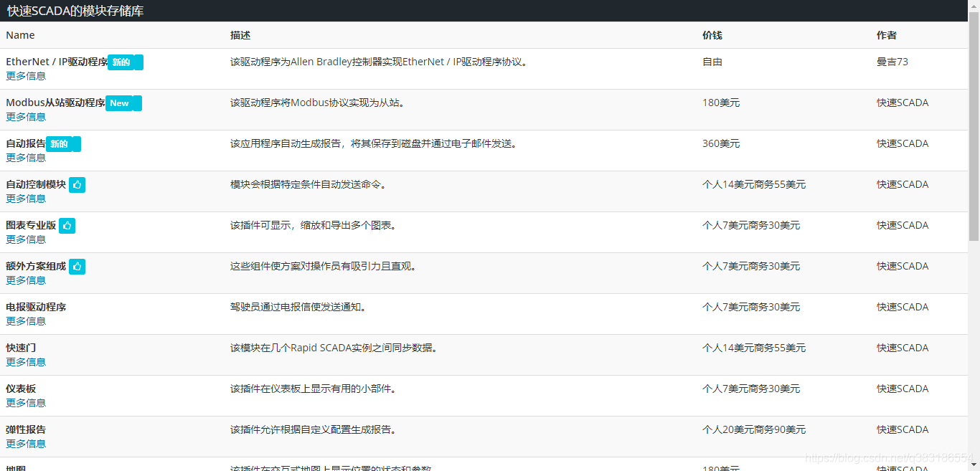Click New badge next to Modbus从站驱动程序

coord(123,103)
